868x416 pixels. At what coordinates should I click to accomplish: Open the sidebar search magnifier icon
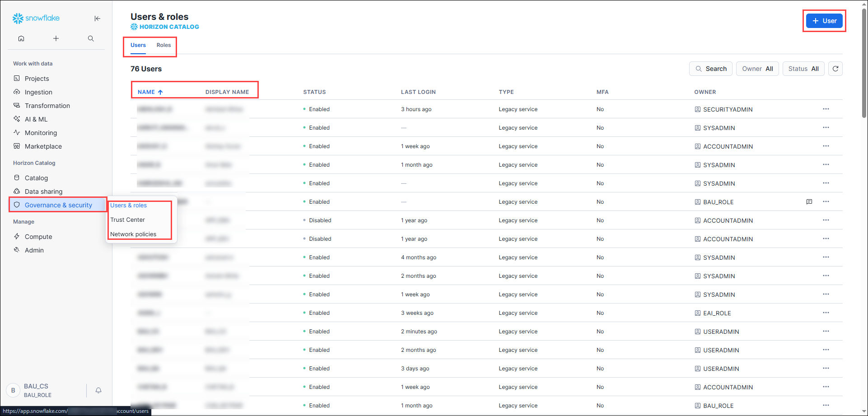pos(91,38)
